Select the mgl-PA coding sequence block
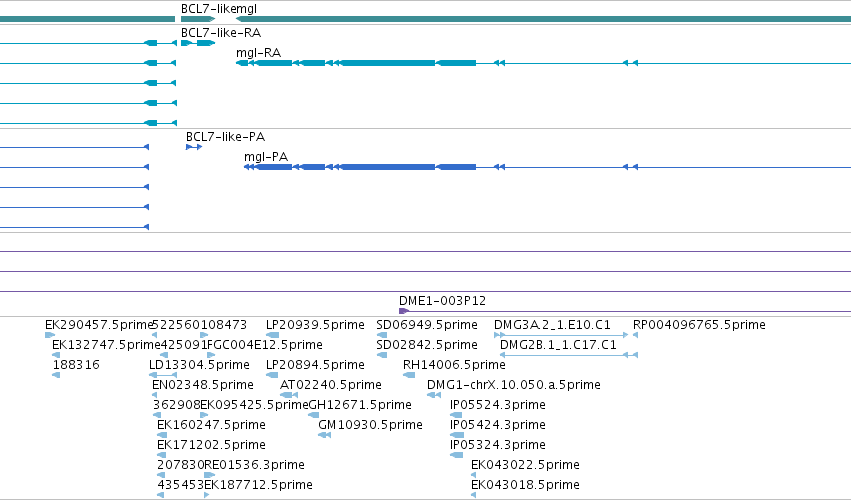Image resolution: width=851 pixels, height=500 pixels. point(388,167)
